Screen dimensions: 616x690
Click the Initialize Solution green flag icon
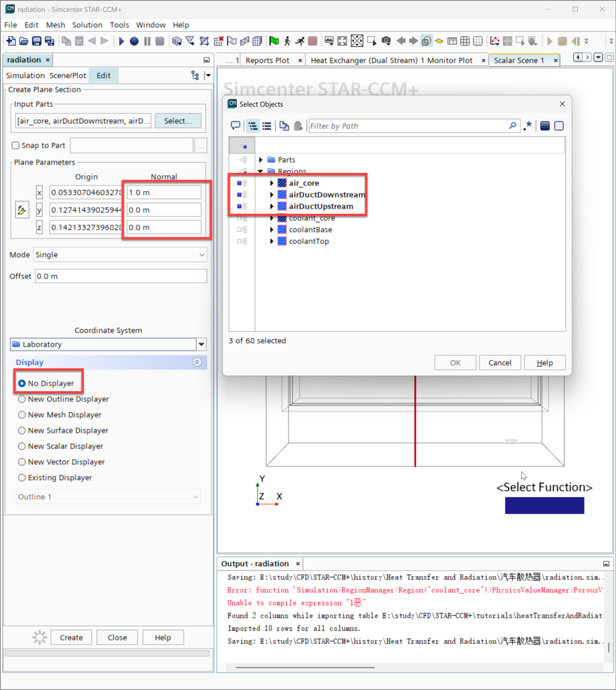pos(274,41)
